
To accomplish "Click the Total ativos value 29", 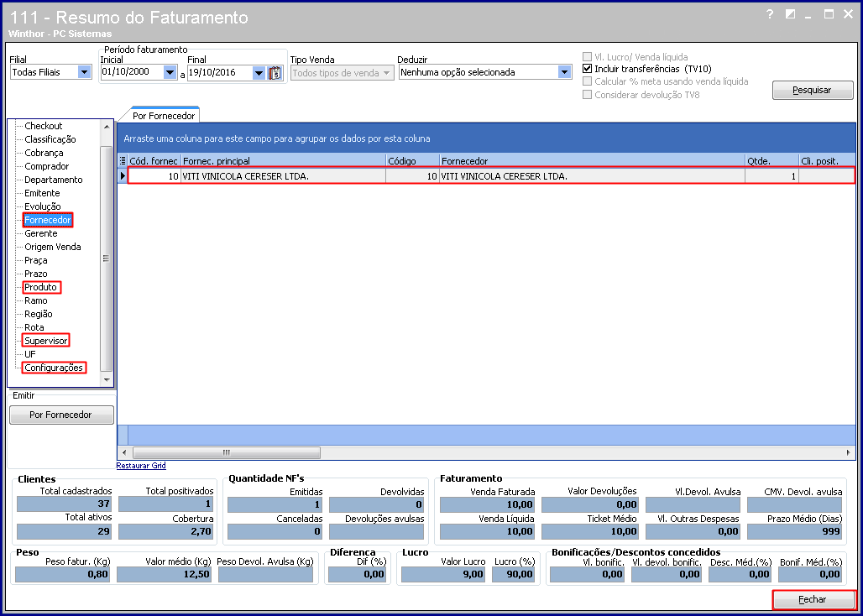I will coord(65,531).
